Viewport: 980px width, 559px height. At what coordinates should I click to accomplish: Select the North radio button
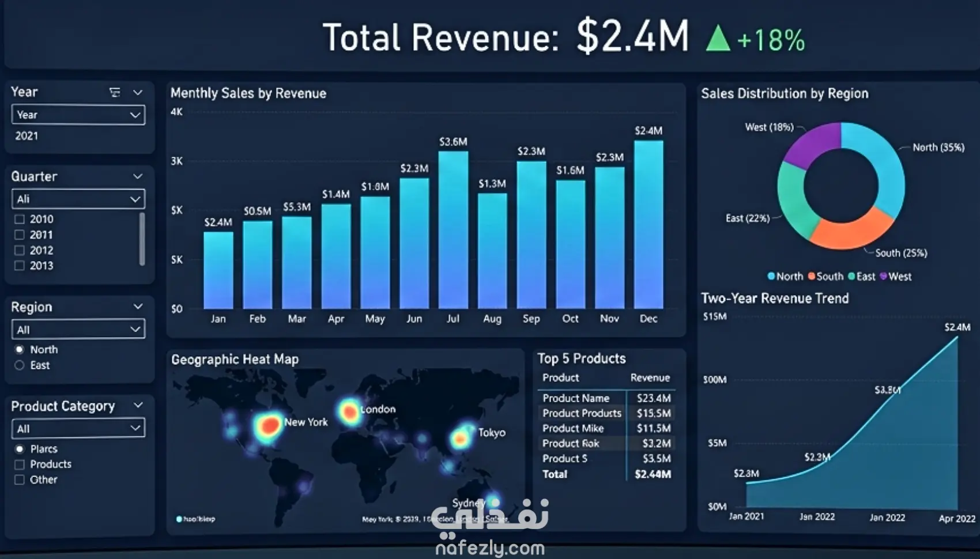pos(20,349)
